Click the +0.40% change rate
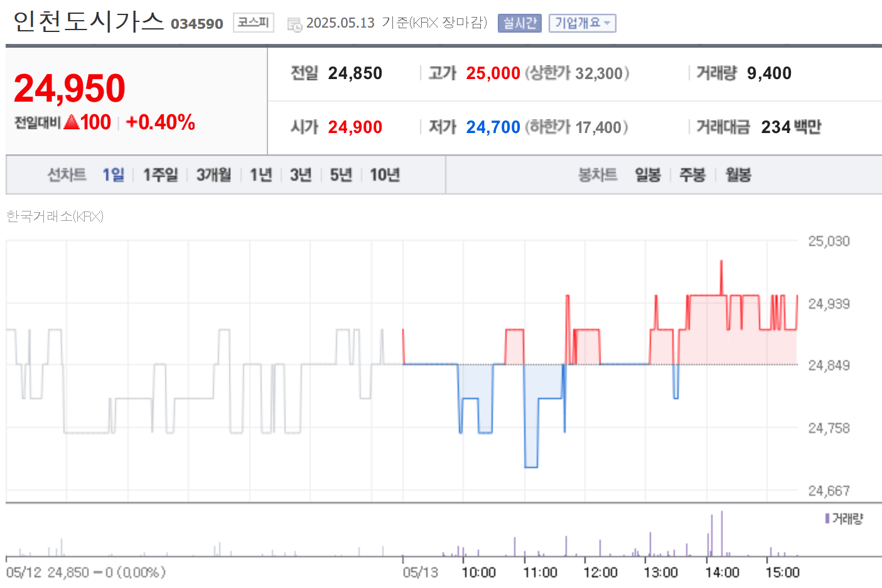 tap(161, 122)
